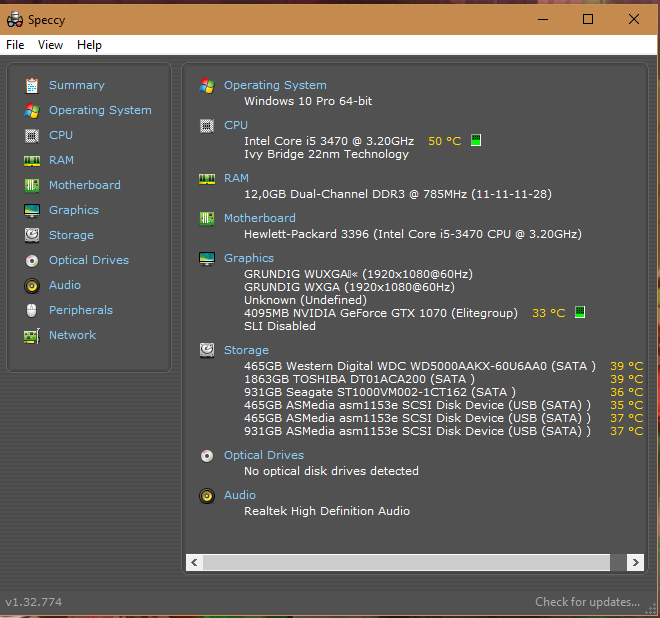Click the horizontal scrollbar left arrow
660x618 pixels.
194,562
